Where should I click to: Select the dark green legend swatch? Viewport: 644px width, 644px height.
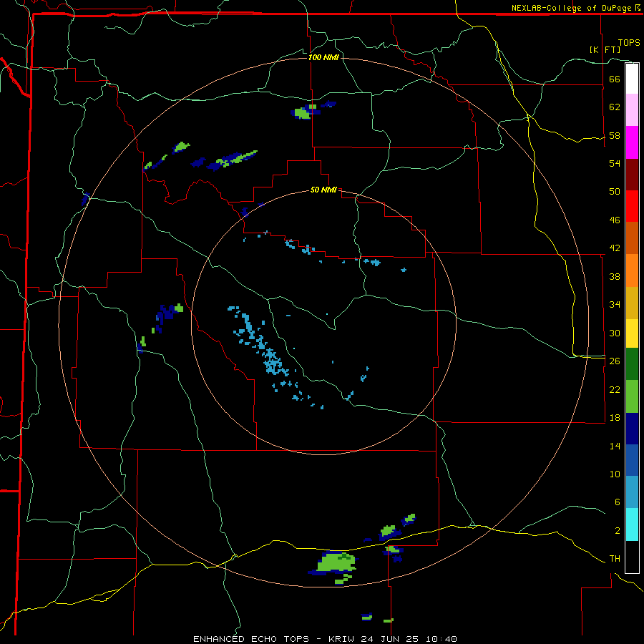[632, 364]
